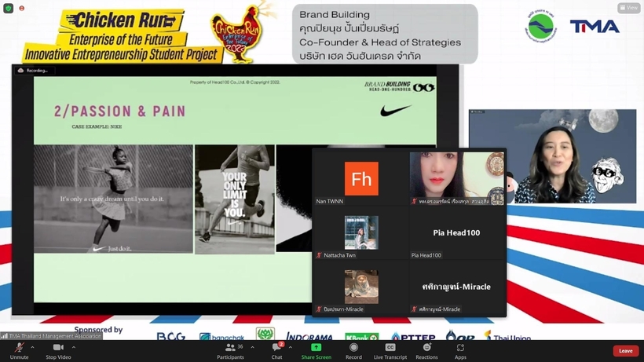Click the speaker video with moon background

click(552, 156)
